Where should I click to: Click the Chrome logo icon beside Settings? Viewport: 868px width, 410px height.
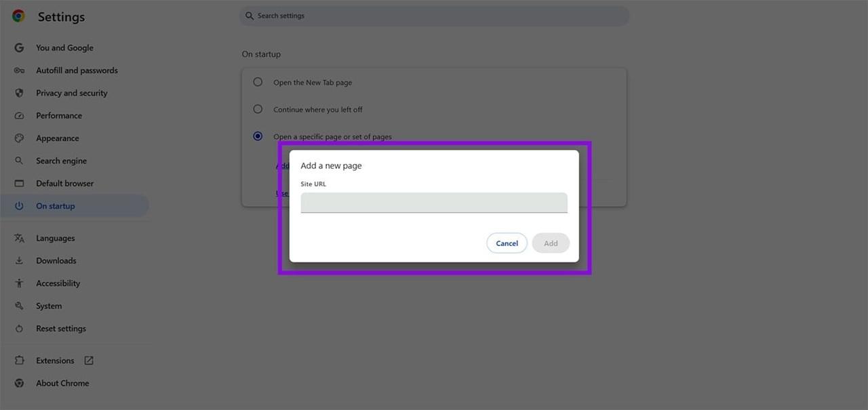(x=18, y=16)
